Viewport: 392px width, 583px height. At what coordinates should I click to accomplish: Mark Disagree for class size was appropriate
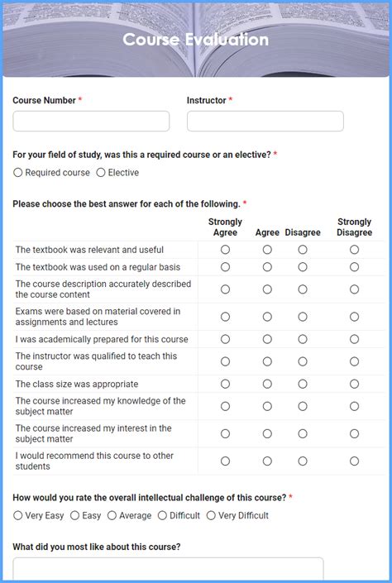click(303, 384)
